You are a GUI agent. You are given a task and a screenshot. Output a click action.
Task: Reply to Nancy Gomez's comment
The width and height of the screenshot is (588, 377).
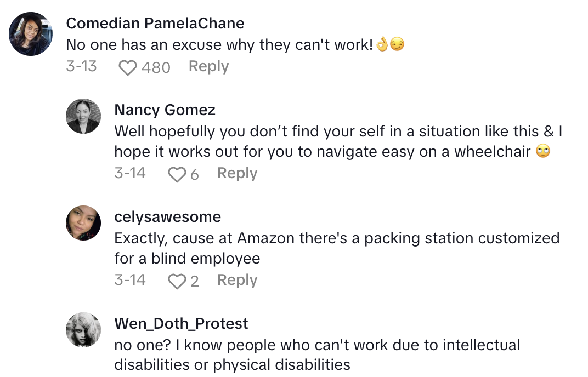tap(237, 174)
